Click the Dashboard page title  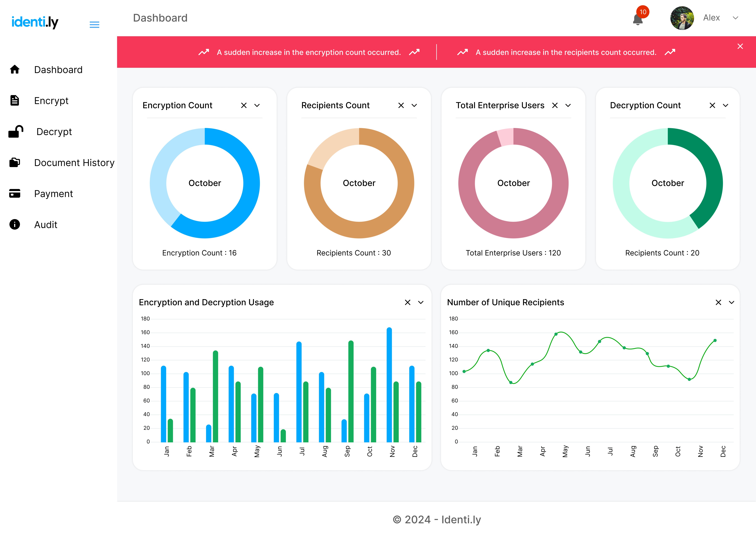tap(160, 18)
